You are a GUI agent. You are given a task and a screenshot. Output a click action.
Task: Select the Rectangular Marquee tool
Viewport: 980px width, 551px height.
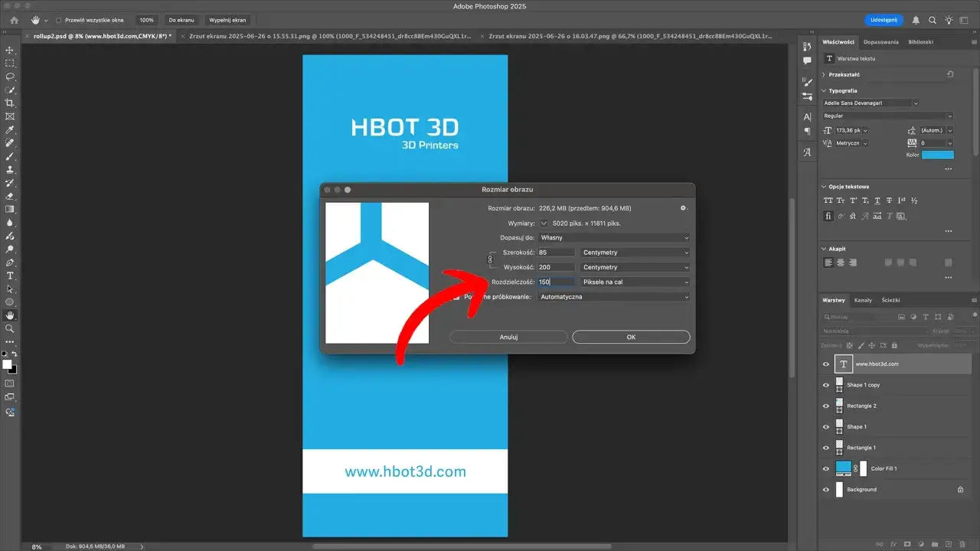(x=10, y=64)
